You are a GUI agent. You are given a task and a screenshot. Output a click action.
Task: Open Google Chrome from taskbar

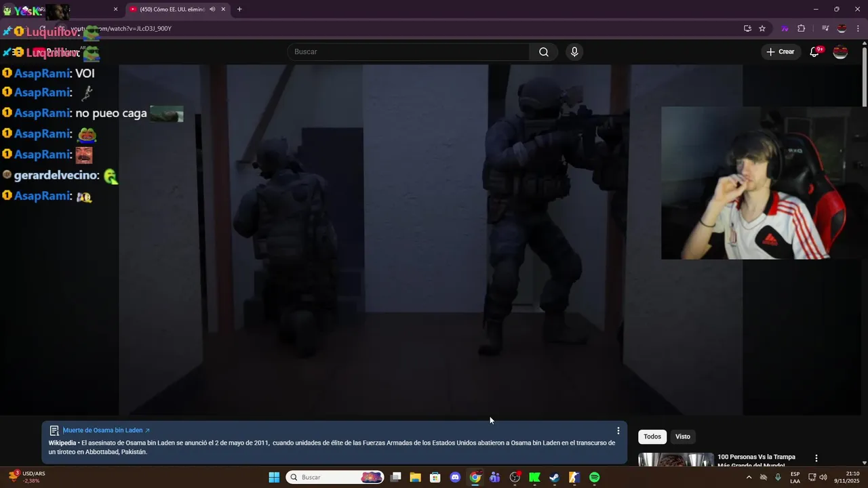[x=475, y=477]
